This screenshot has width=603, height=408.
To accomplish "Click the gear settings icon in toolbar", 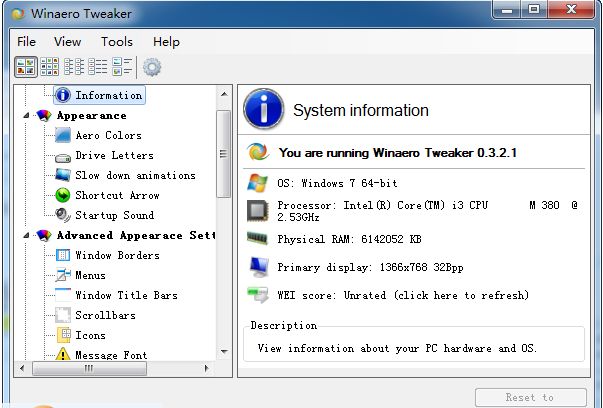I will [152, 67].
